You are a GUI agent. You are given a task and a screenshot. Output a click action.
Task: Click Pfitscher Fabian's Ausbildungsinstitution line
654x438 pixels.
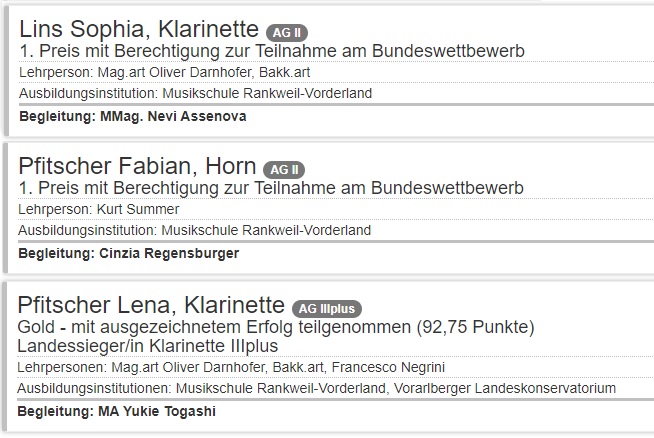click(195, 230)
